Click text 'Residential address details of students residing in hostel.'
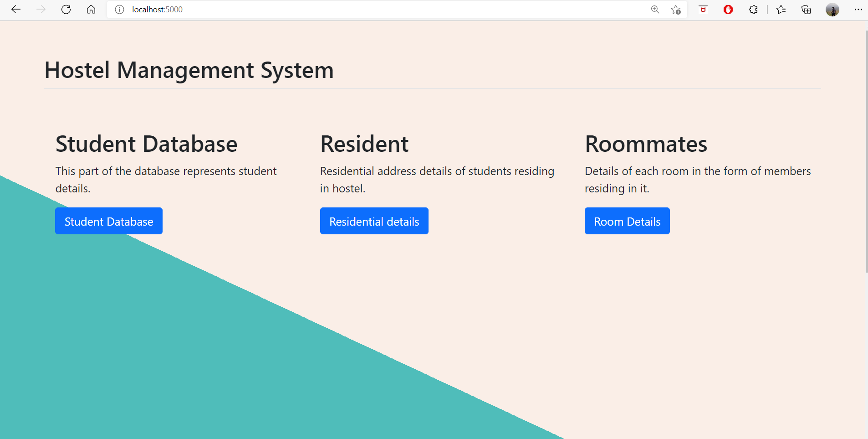Image resolution: width=868 pixels, height=439 pixels. pyautogui.click(x=437, y=180)
